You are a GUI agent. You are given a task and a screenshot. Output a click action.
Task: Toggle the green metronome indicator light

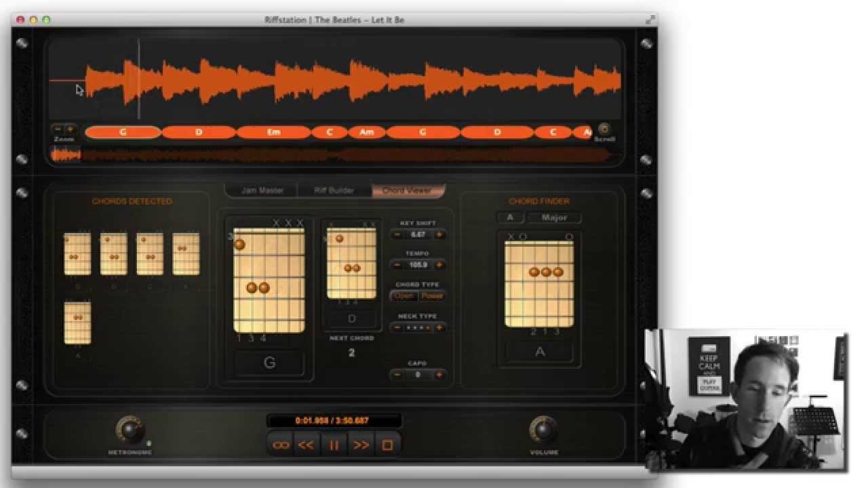pyautogui.click(x=149, y=443)
